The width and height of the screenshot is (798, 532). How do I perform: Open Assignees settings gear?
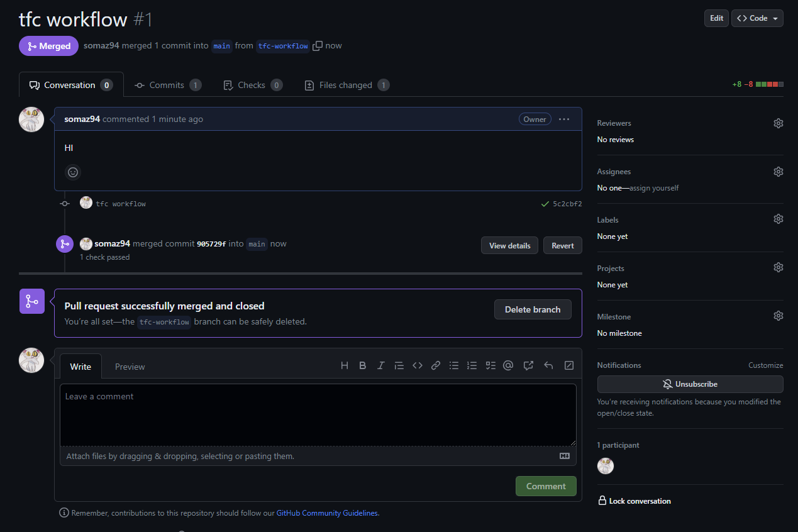778,172
